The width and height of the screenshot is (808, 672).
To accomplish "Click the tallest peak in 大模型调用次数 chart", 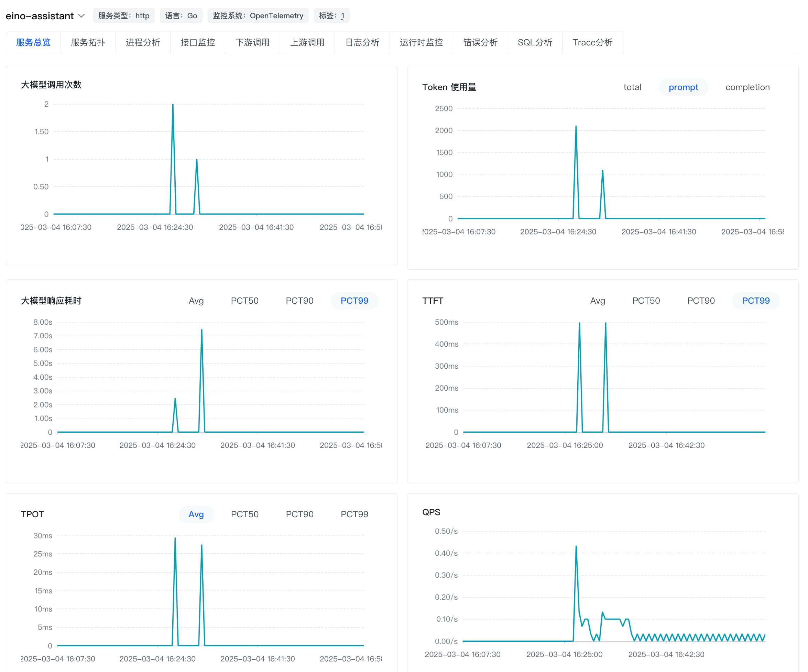I will pos(173,105).
